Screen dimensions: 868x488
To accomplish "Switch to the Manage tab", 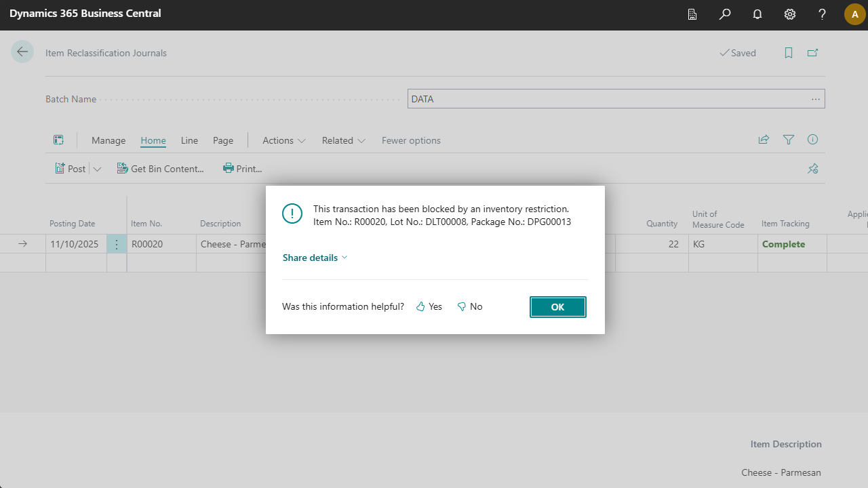I will (x=108, y=140).
